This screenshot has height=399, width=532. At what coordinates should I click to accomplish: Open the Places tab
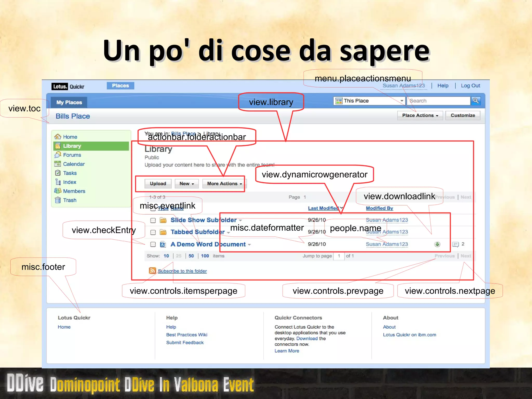(x=120, y=86)
